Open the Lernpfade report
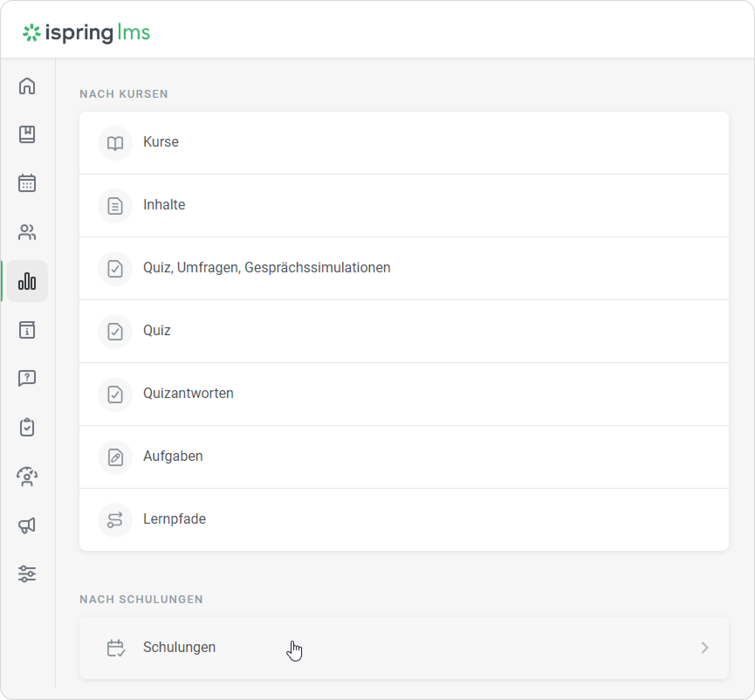The image size is (755, 700). click(x=404, y=520)
